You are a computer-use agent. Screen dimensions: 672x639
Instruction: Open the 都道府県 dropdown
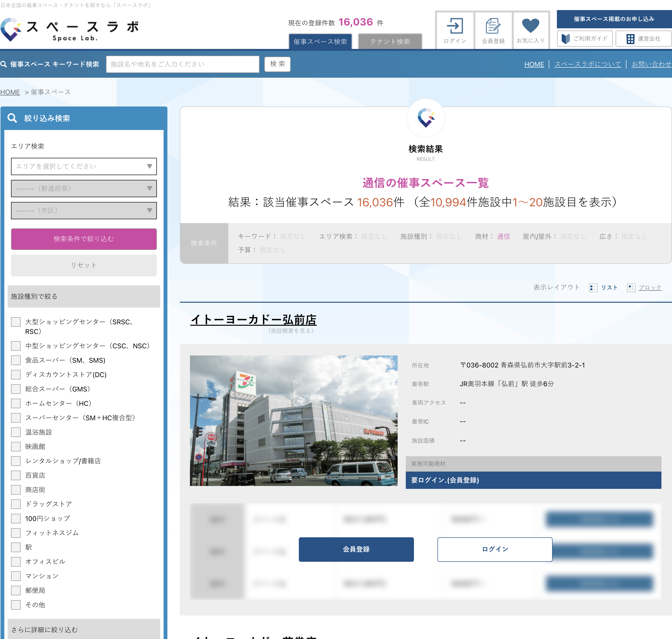[84, 188]
